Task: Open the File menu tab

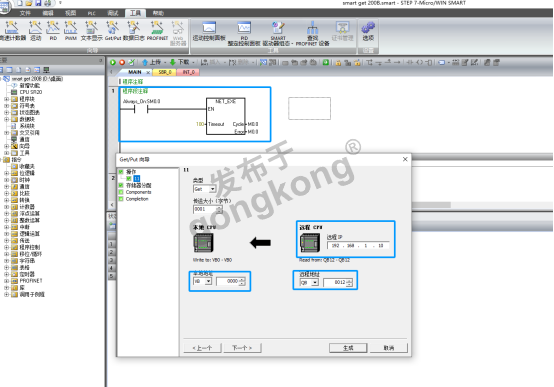Action: [x=25, y=13]
